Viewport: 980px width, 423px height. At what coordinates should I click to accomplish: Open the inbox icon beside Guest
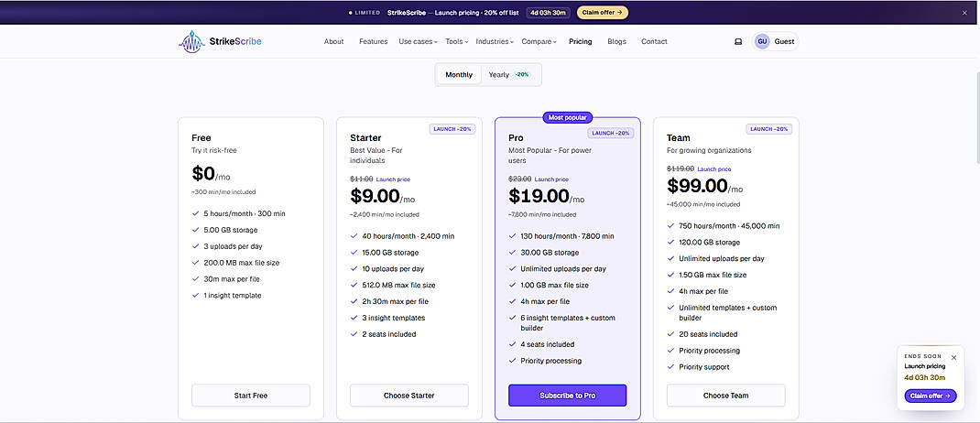(738, 42)
